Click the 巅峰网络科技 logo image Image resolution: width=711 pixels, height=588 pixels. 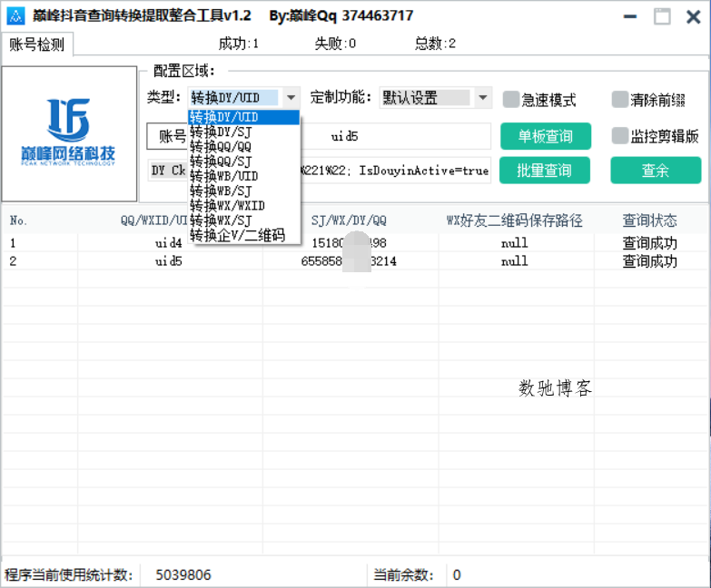69,133
